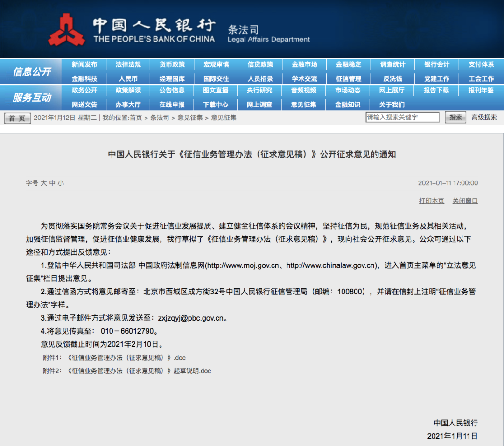Click the 首页 home tab
This screenshot has height=446, width=504.
[17, 118]
